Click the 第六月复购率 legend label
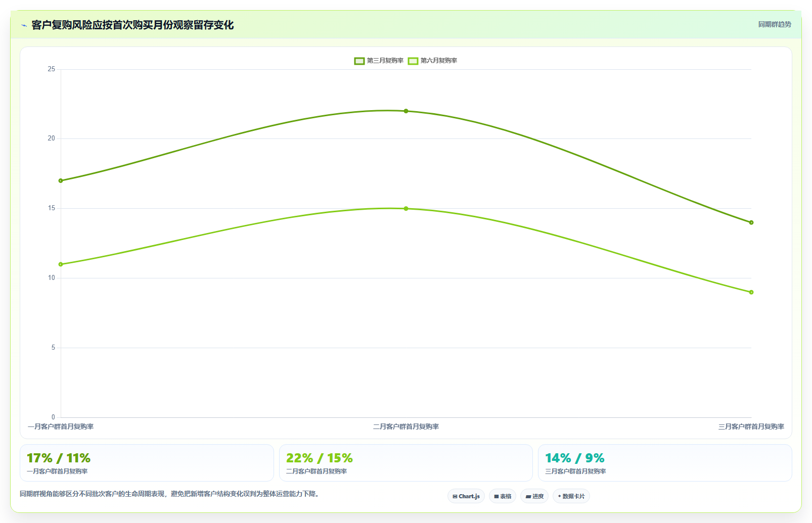The width and height of the screenshot is (812, 523). [439, 61]
